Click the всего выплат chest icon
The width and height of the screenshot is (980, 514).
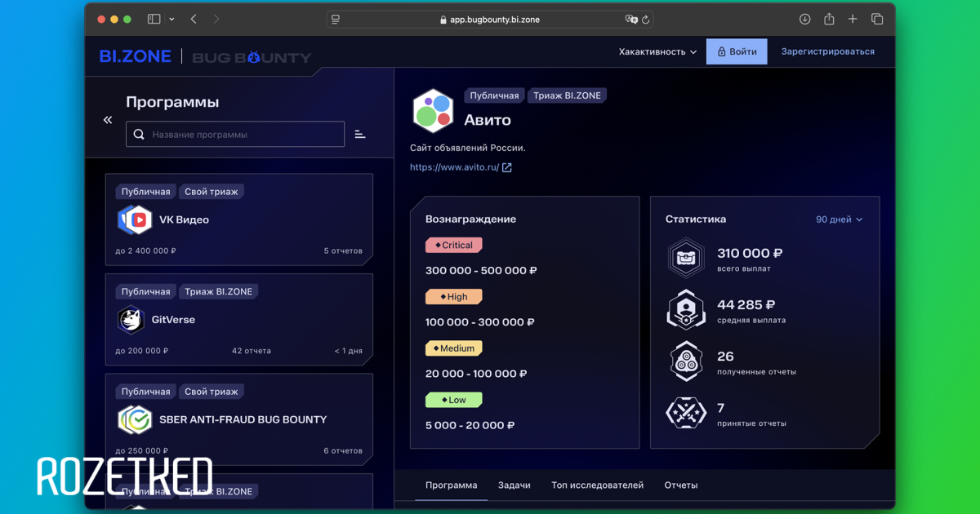pos(686,258)
